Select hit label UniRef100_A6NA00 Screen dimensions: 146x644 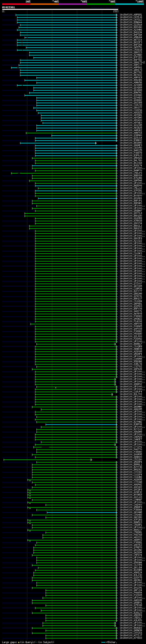[131, 457]
